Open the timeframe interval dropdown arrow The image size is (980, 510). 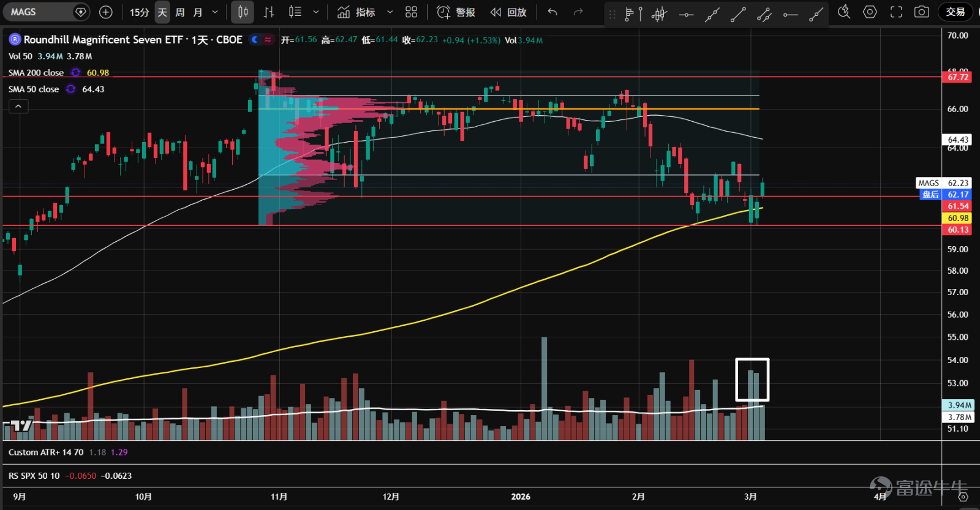215,12
